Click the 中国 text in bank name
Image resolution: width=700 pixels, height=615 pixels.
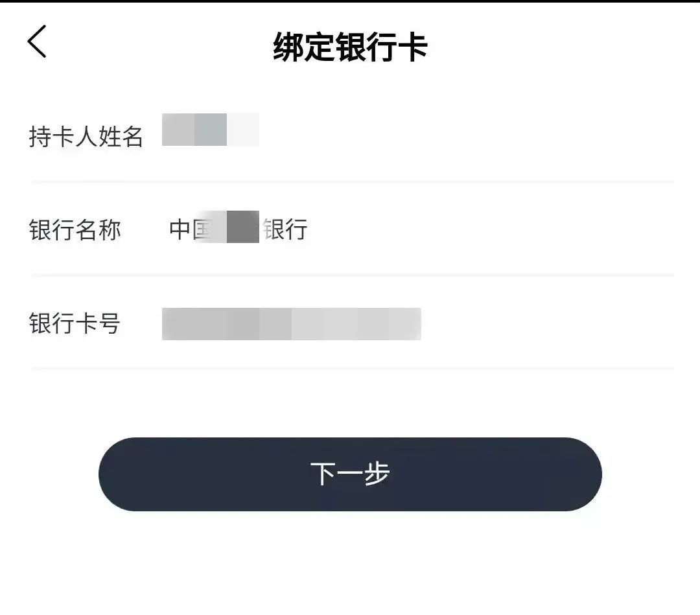coord(188,229)
